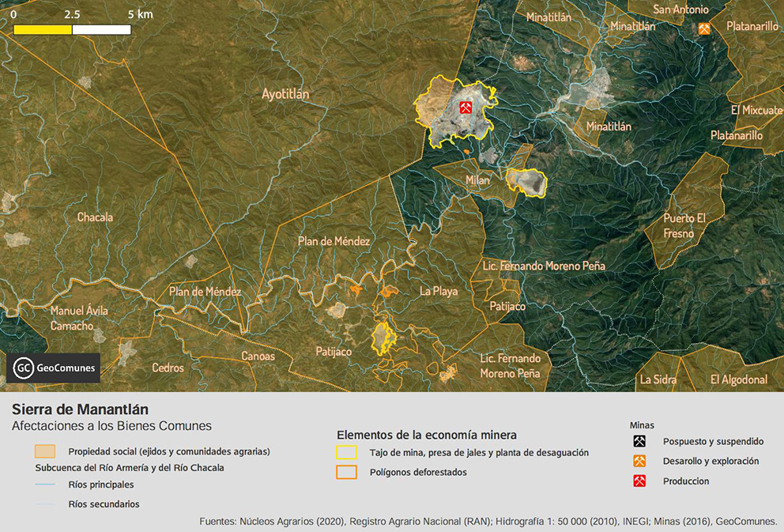Image resolution: width=784 pixels, height=532 pixels.
Task: Select the Ayotitlán map label
Action: [285, 94]
